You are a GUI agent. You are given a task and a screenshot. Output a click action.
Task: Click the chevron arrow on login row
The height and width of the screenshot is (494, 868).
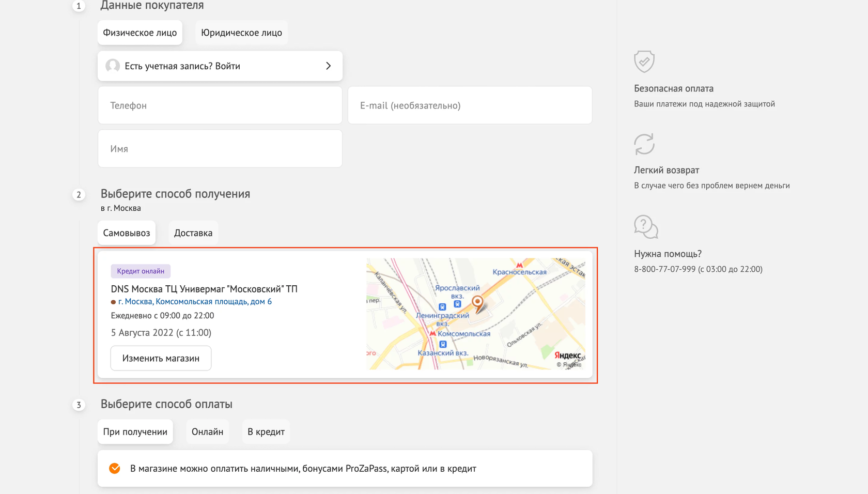coord(328,66)
